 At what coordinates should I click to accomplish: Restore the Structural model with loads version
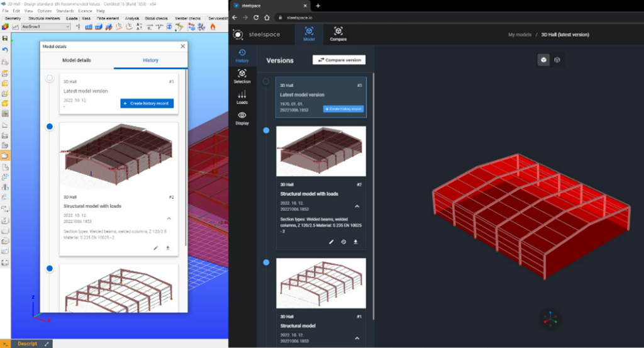click(x=343, y=242)
